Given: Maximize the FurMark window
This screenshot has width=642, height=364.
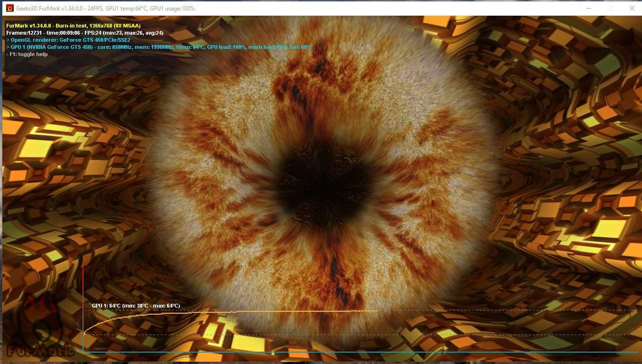Looking at the screenshot, I should (610, 8).
